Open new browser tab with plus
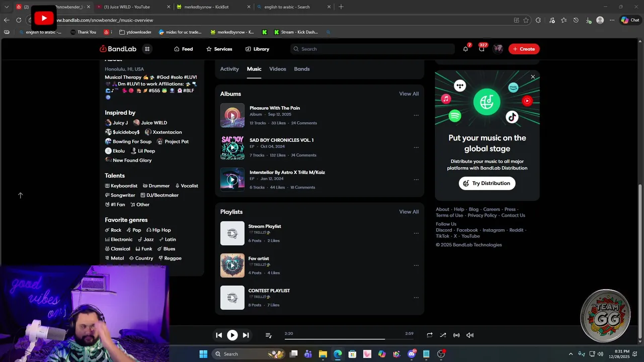 click(341, 7)
